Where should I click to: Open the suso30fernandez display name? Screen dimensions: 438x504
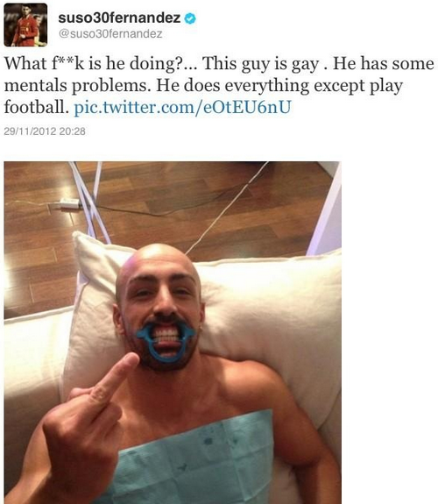119,18
